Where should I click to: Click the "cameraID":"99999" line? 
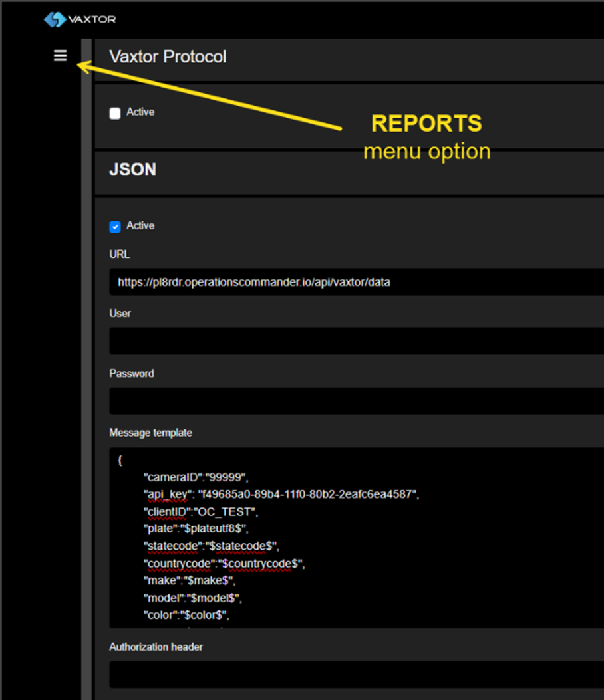coord(195,477)
